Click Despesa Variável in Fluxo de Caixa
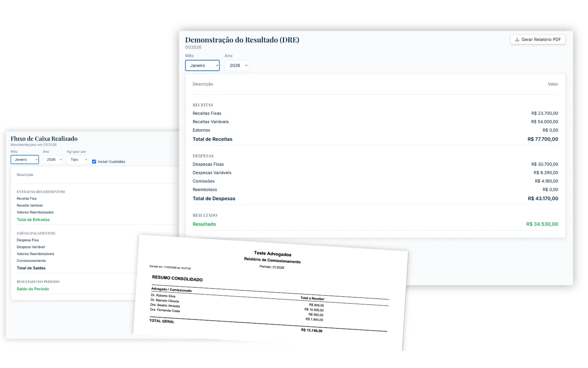588x368 pixels. coord(31,247)
